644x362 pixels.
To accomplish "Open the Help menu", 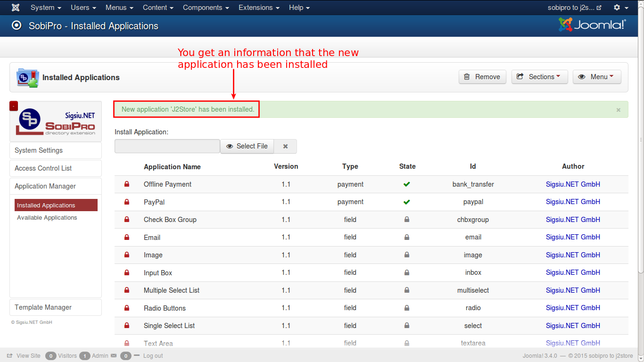I will pyautogui.click(x=299, y=8).
